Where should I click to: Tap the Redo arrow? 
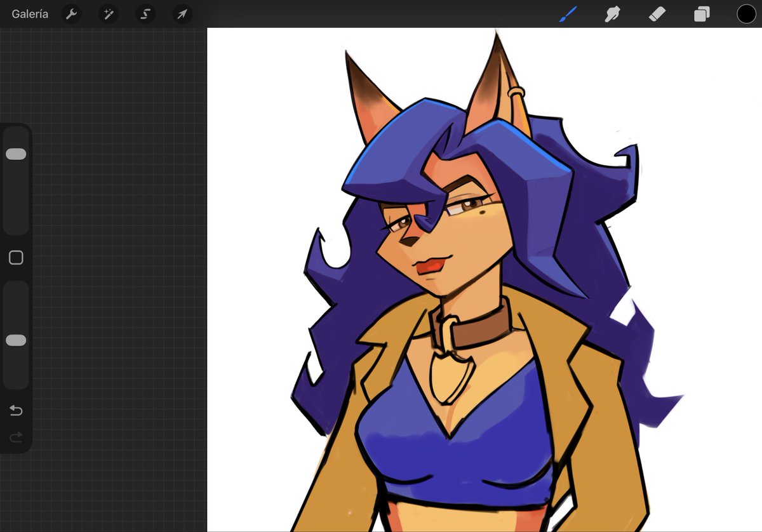(x=16, y=437)
